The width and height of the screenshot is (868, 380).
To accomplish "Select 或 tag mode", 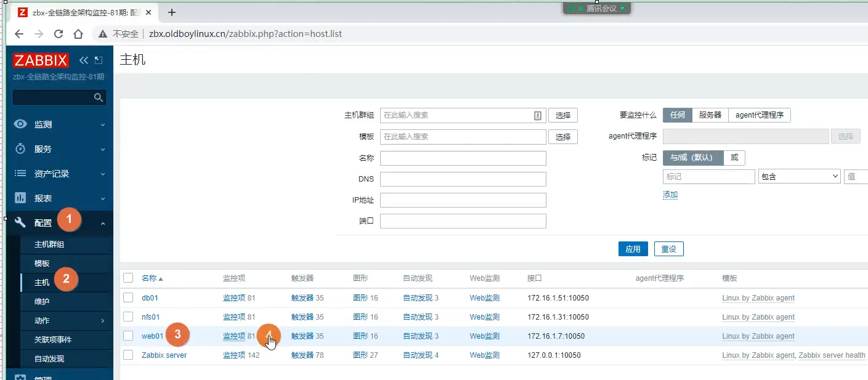I will [734, 158].
